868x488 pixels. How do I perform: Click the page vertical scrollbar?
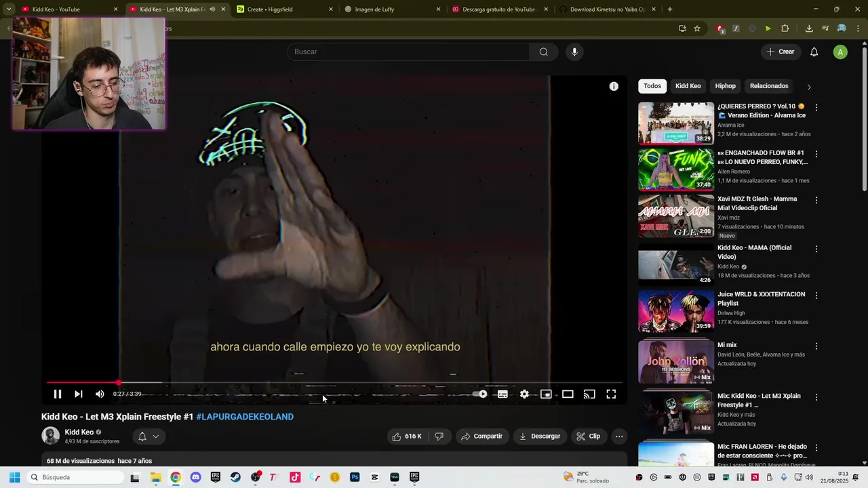(864, 119)
